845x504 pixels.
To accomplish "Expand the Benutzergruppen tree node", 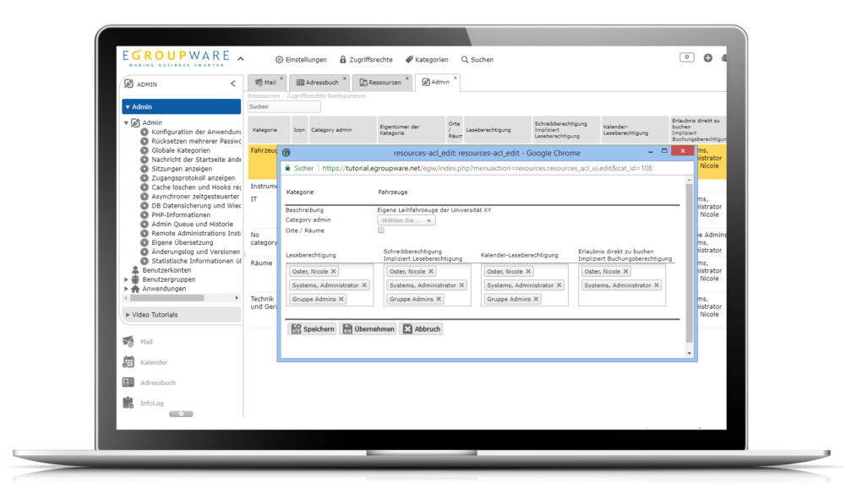I will (127, 279).
